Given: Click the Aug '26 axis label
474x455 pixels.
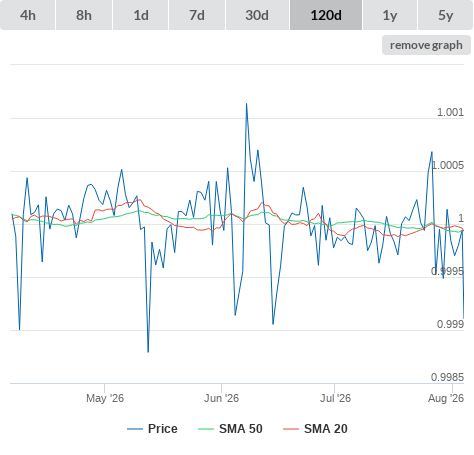Looking at the screenshot, I should click(x=446, y=398).
